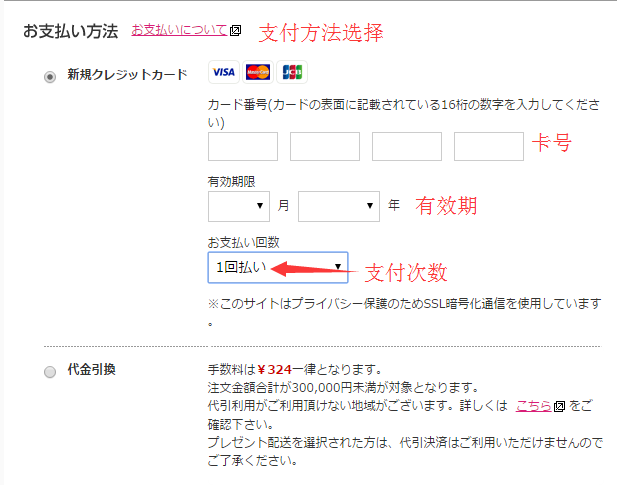
Task: Follow the こちら link for delivery areas
Action: tap(533, 407)
